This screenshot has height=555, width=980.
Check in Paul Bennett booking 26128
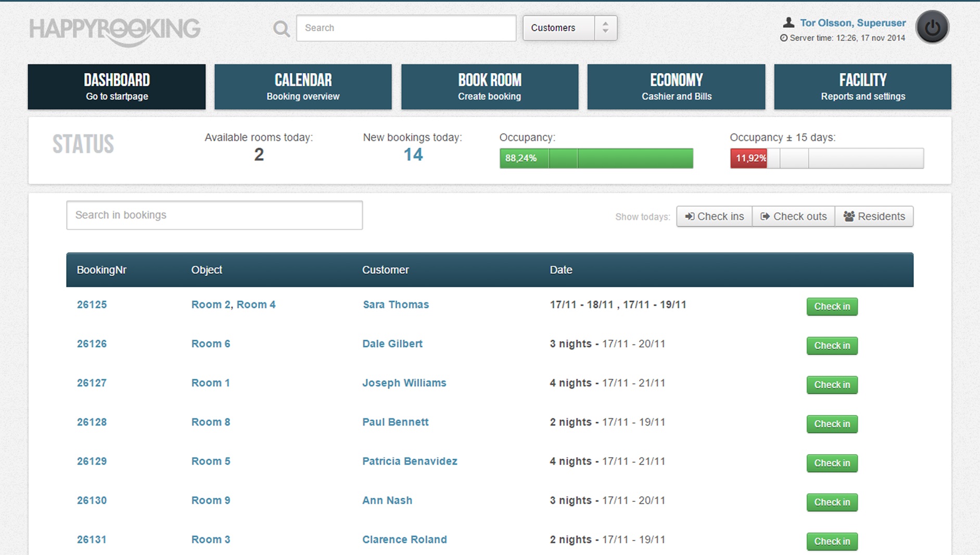[x=832, y=424]
